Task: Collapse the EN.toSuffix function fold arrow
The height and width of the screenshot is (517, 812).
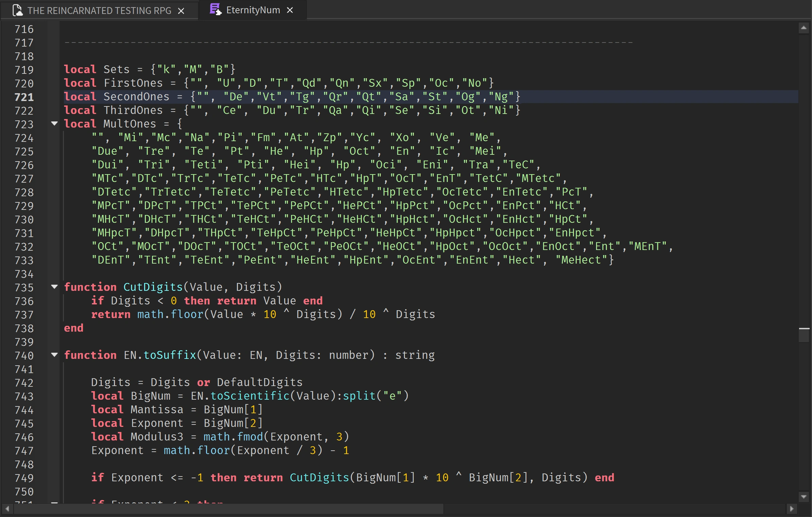Action: (54, 355)
